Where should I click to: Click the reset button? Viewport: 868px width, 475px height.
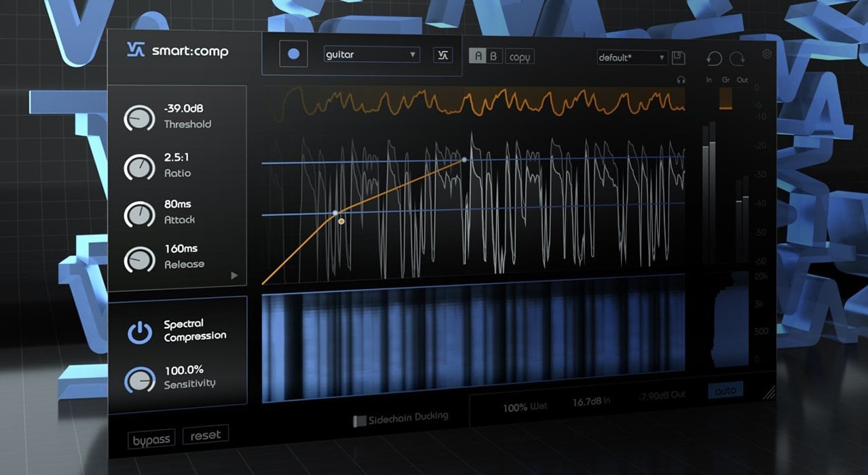(x=206, y=435)
